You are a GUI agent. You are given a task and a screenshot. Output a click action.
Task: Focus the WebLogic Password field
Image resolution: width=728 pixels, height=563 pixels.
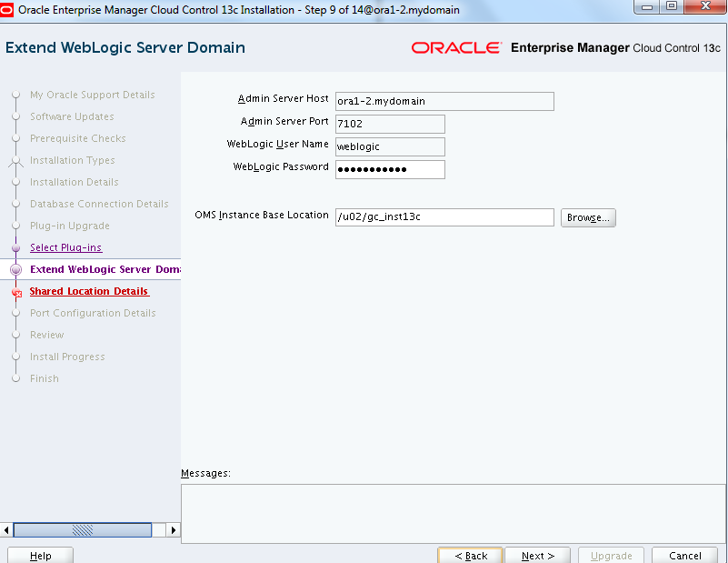(x=389, y=169)
